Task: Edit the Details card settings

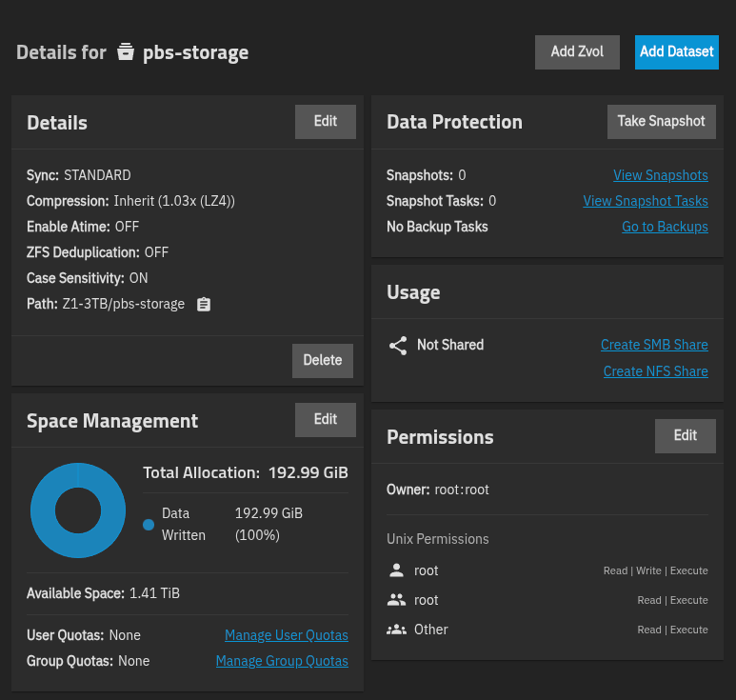Action: [x=326, y=122]
